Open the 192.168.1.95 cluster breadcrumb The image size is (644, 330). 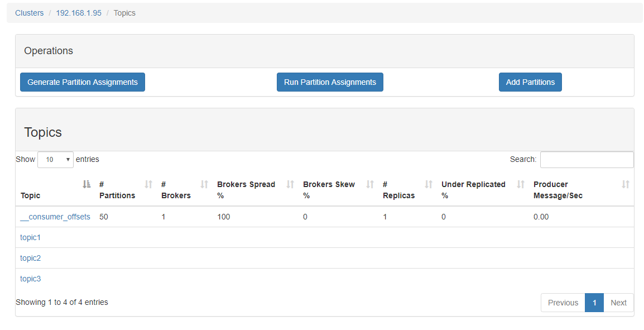tap(79, 13)
